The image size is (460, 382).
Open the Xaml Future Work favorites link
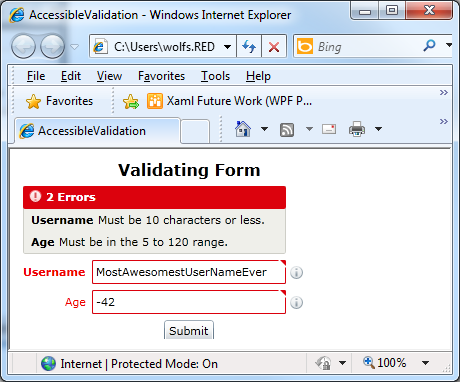pos(229,101)
